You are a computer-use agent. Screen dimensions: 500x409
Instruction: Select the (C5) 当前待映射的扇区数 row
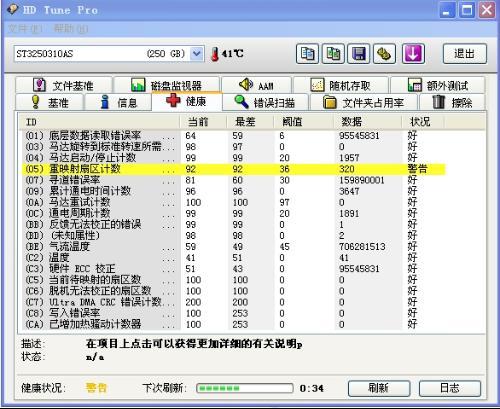(232, 280)
